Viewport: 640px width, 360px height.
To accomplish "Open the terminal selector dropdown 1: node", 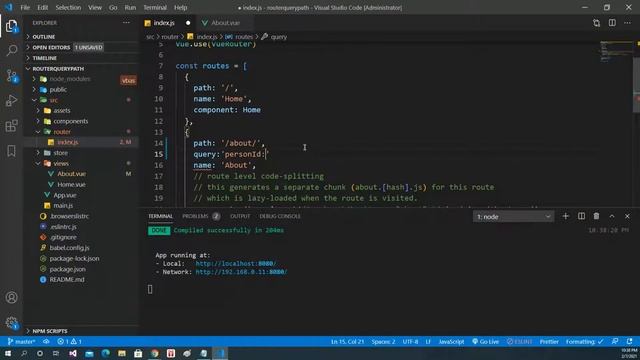I will pos(513,217).
